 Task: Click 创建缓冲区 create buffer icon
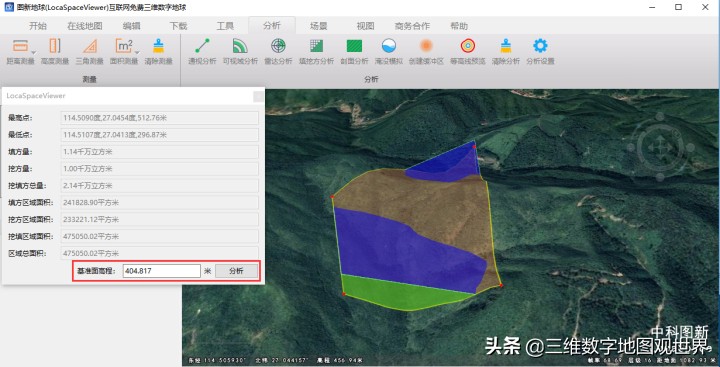tap(427, 51)
